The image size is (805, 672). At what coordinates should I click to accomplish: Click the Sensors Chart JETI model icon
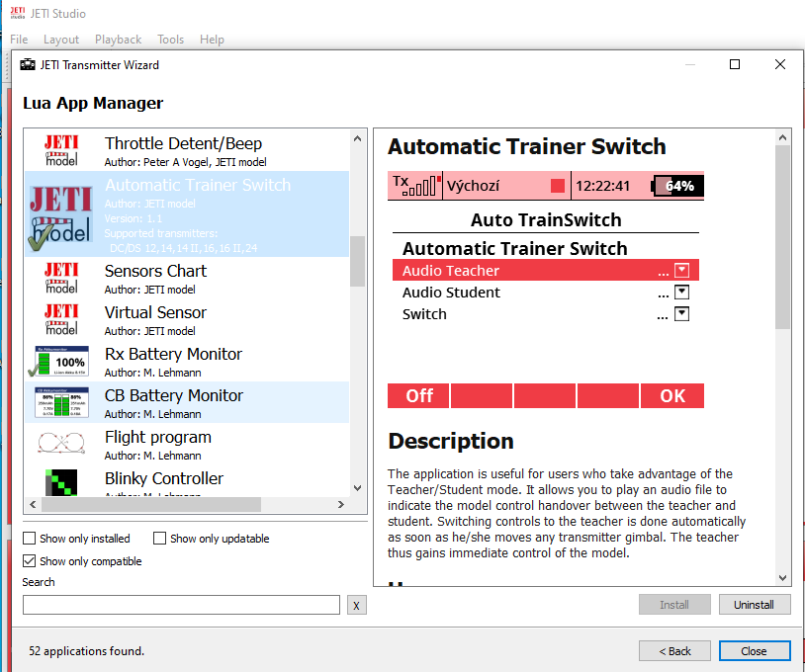pyautogui.click(x=61, y=278)
